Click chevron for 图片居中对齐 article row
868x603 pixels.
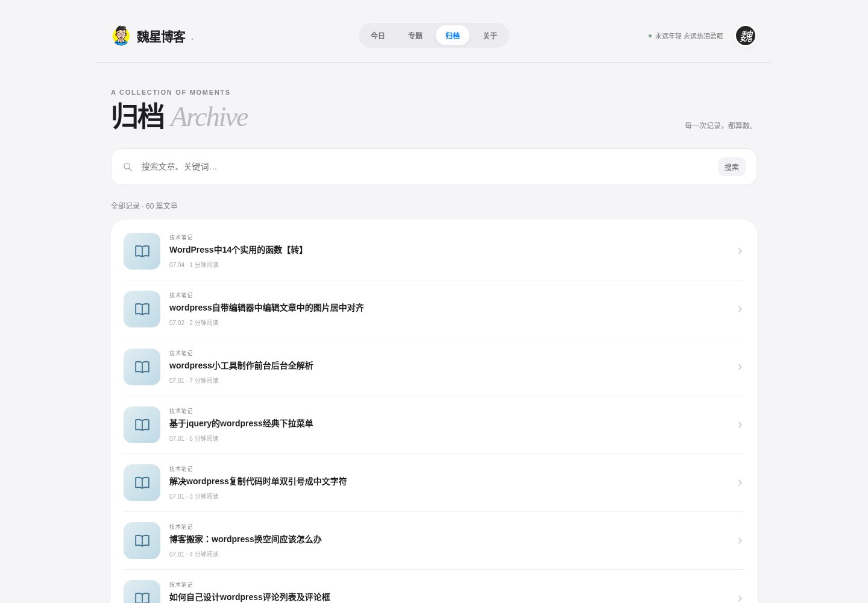click(740, 309)
